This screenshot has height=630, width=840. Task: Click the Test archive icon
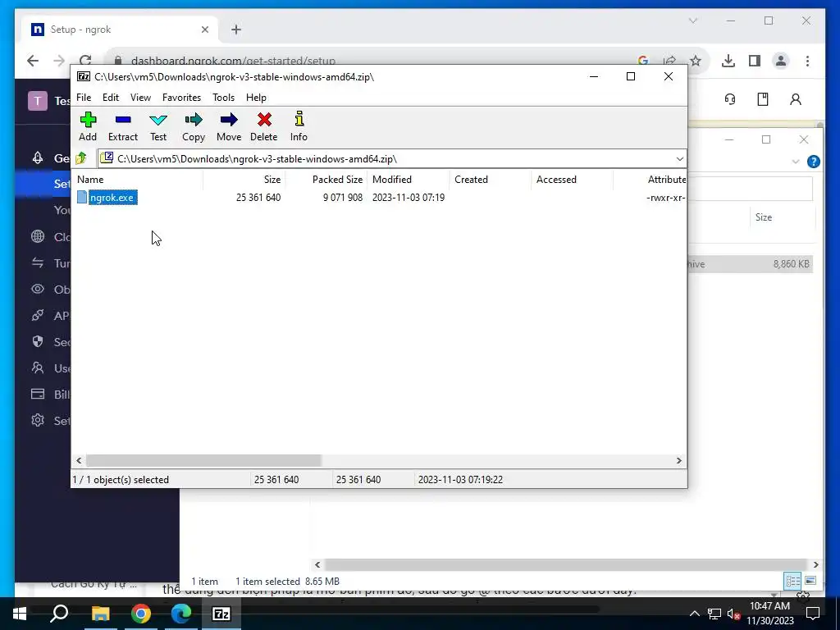(158, 126)
